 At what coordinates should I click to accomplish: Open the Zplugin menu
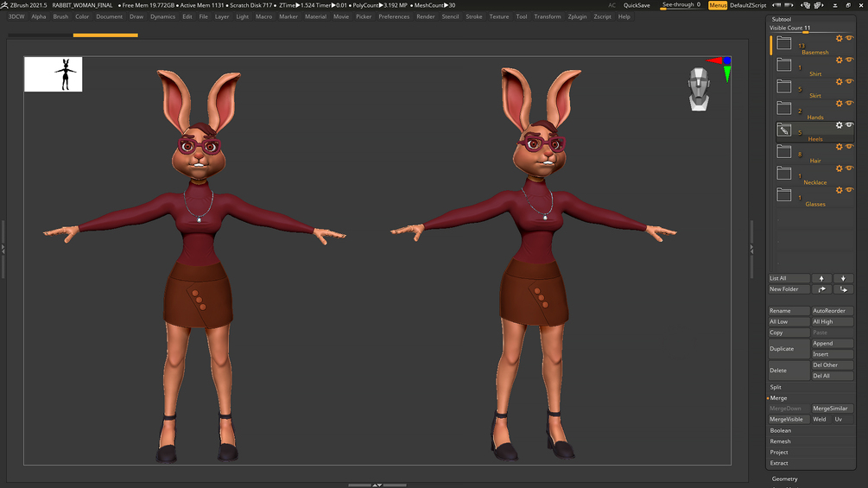coord(577,16)
